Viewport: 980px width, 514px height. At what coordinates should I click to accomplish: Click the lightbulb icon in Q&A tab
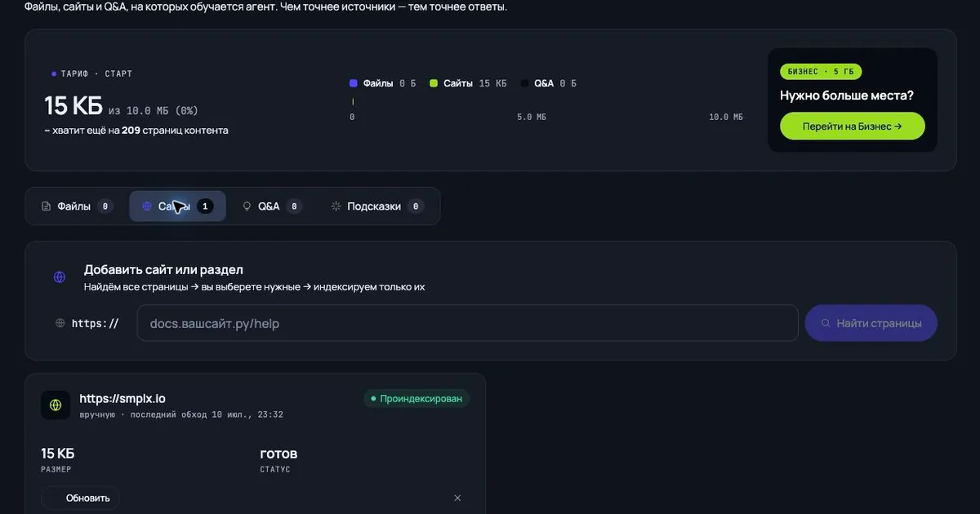[247, 206]
